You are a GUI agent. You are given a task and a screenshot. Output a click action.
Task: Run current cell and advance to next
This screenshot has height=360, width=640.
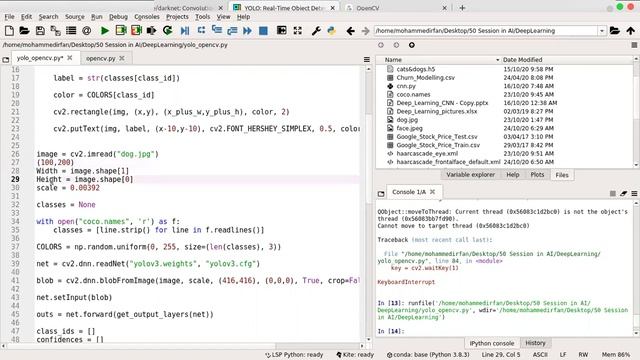(x=136, y=31)
